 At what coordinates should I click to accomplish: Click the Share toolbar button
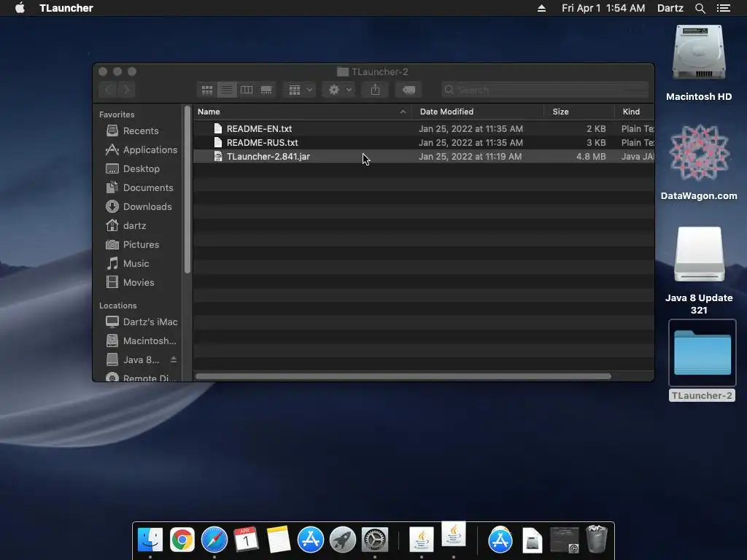(x=376, y=90)
